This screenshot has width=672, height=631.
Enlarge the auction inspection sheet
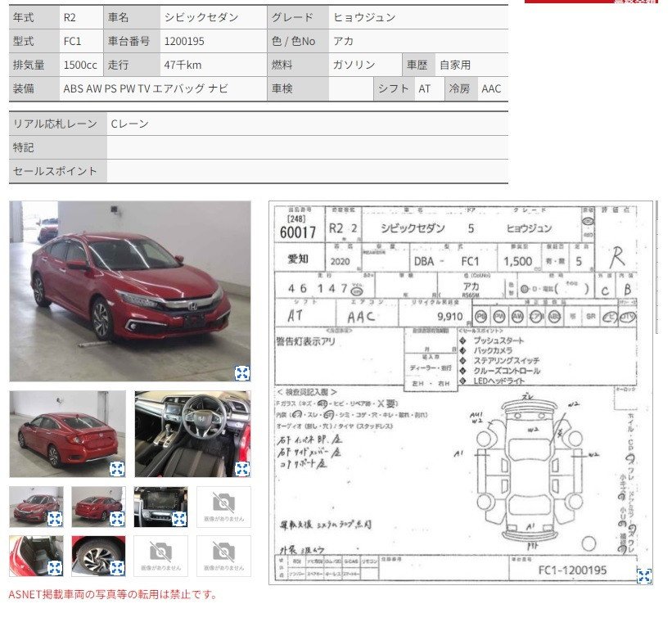click(644, 576)
